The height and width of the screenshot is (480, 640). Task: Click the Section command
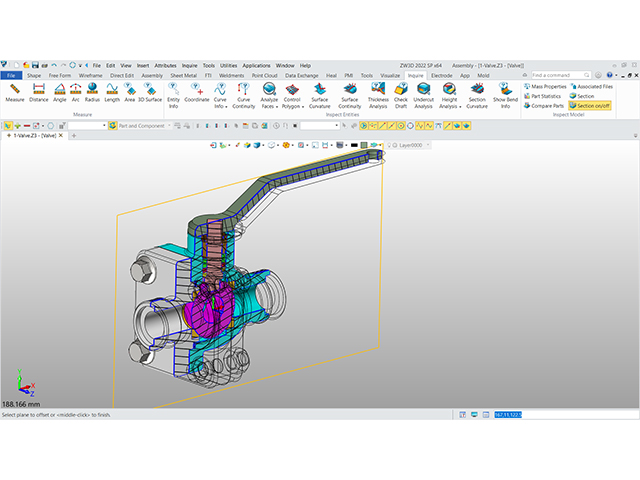[x=582, y=96]
